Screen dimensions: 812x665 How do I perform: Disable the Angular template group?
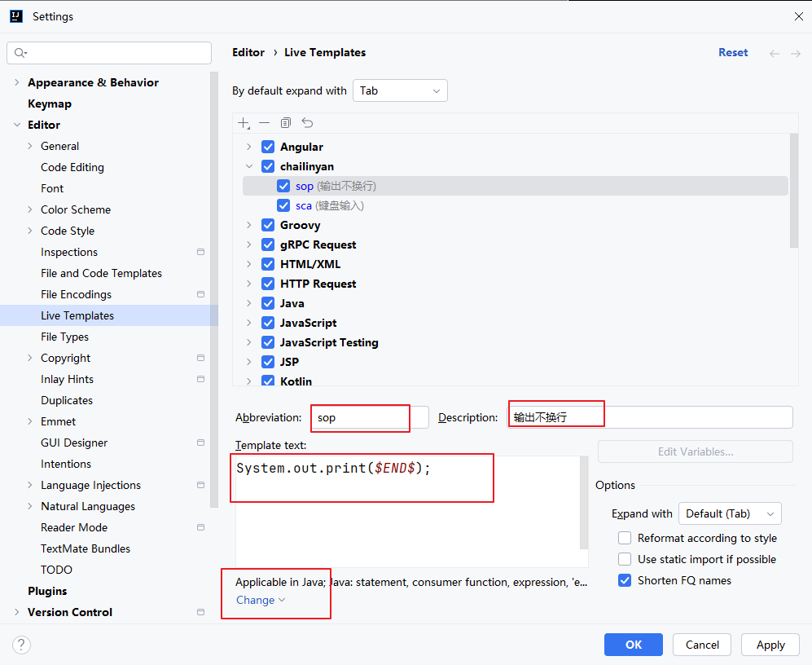268,147
